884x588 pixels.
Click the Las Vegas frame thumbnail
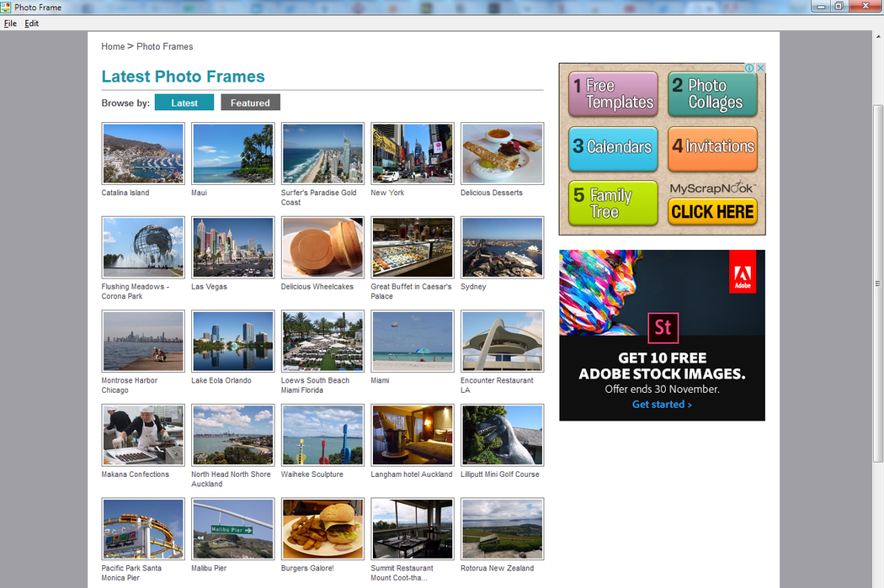232,247
